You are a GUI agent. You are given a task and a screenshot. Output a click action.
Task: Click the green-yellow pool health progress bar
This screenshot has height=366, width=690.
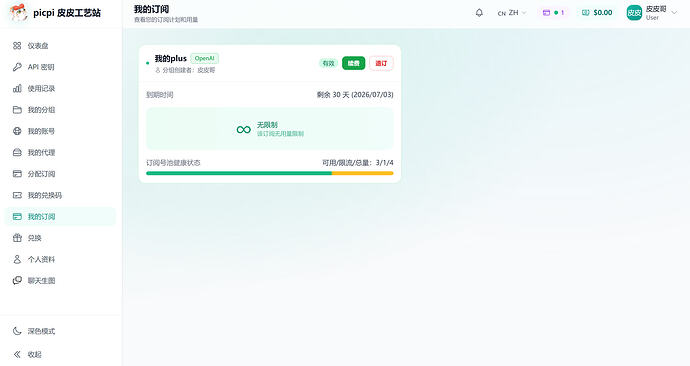coord(270,173)
